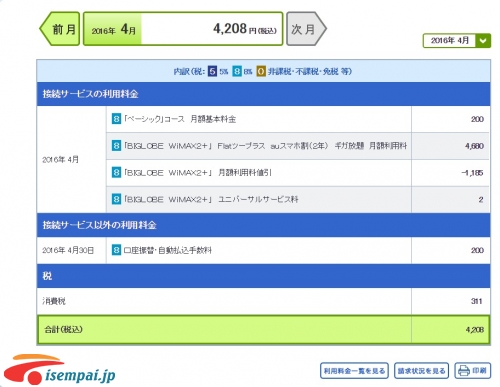Click the green dropdown arrow beside 2016年 4月
This screenshot has width=500, height=387.
click(x=483, y=41)
